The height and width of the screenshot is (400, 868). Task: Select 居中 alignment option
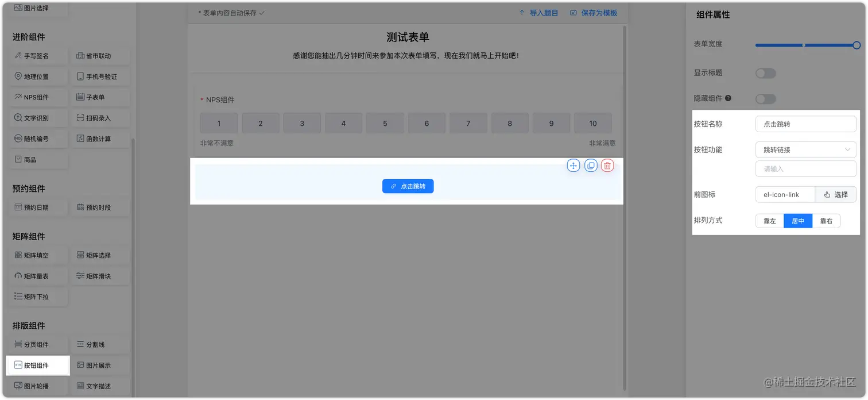click(798, 221)
